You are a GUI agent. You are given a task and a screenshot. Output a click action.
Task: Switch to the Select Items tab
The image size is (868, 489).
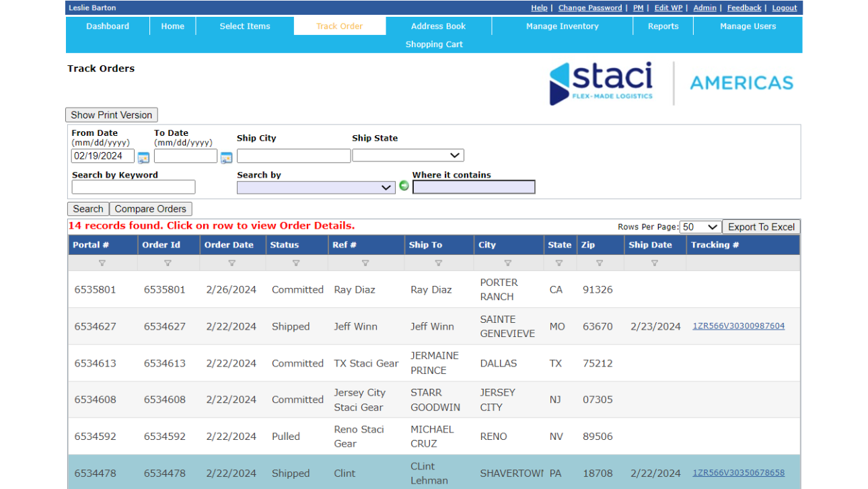(245, 26)
